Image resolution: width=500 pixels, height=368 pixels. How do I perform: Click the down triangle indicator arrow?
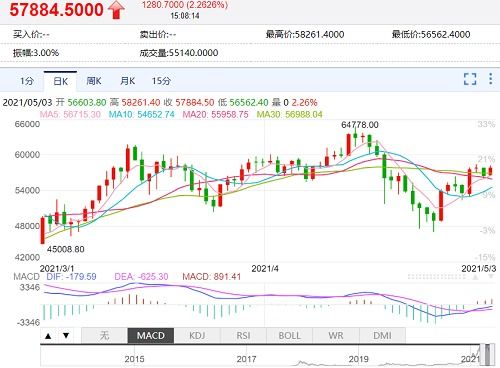(66, 335)
